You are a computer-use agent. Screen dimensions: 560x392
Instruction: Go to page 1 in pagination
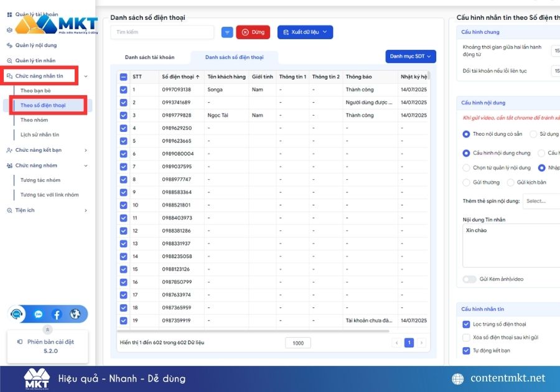tap(409, 343)
